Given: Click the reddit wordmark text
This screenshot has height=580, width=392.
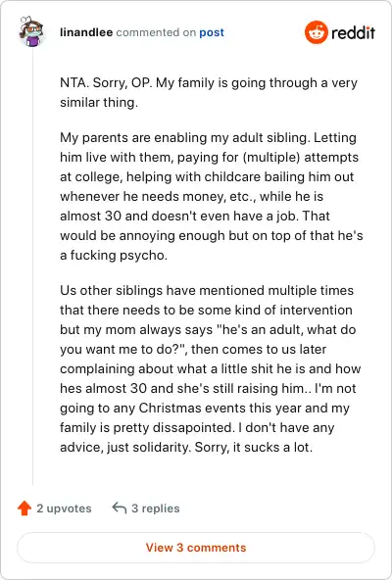Looking at the screenshot, I should tap(353, 33).
